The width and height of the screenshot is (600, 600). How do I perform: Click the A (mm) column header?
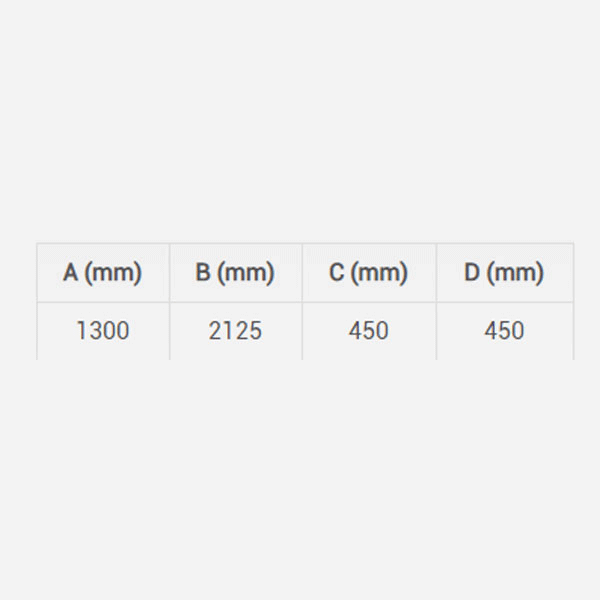[x=103, y=273]
